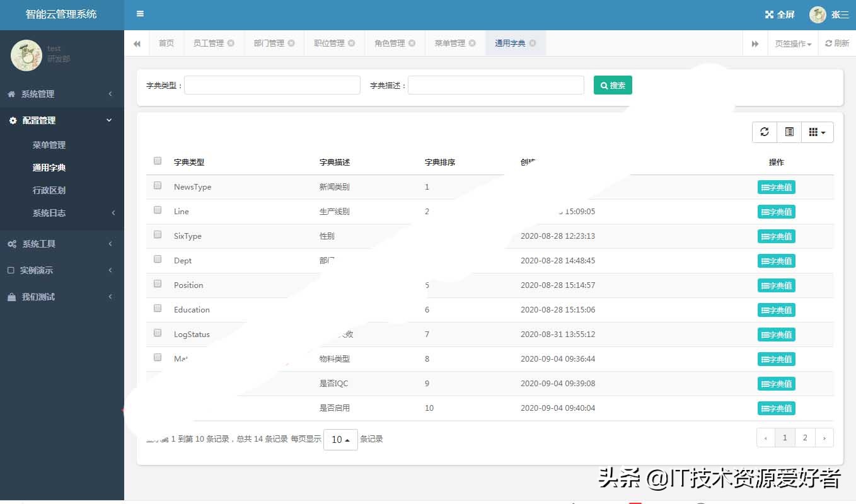Check the Dept row checkbox
856x504 pixels.
pos(158,259)
